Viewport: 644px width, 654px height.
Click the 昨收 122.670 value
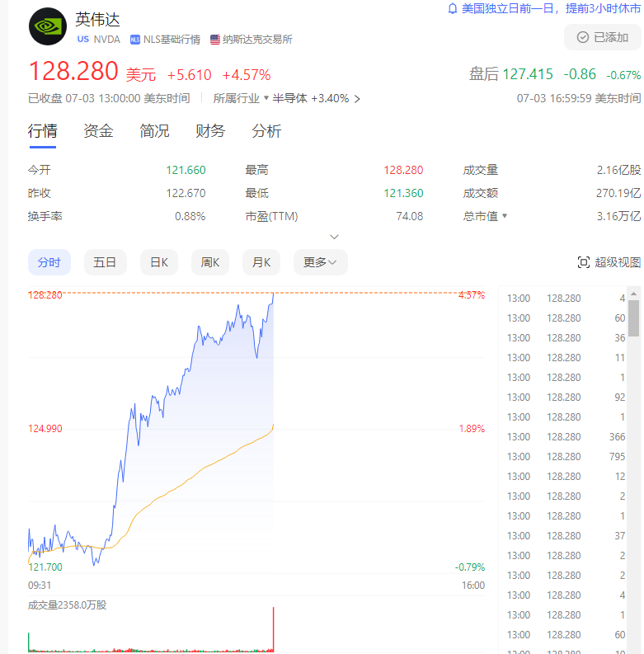[x=186, y=193]
